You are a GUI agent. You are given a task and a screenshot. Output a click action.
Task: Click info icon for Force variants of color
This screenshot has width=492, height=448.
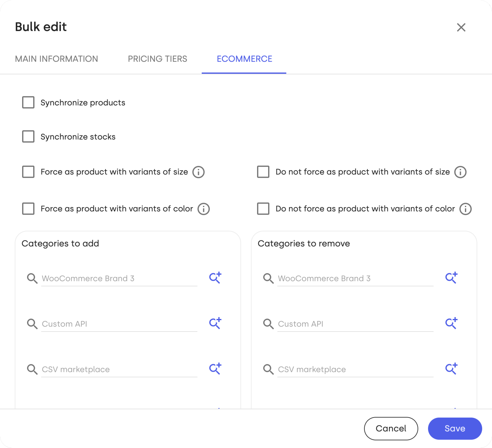pyautogui.click(x=204, y=209)
